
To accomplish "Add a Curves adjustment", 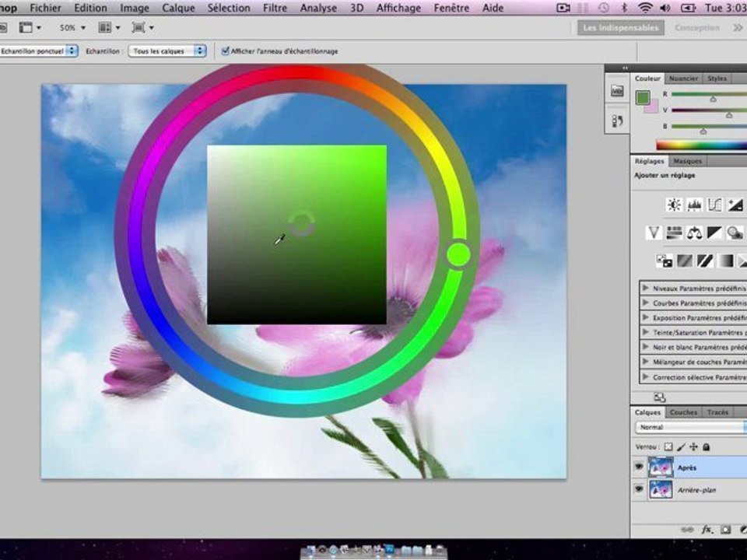I will tap(714, 205).
